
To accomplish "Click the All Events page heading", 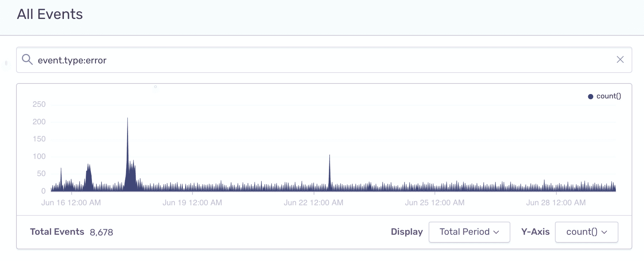I will (x=50, y=14).
